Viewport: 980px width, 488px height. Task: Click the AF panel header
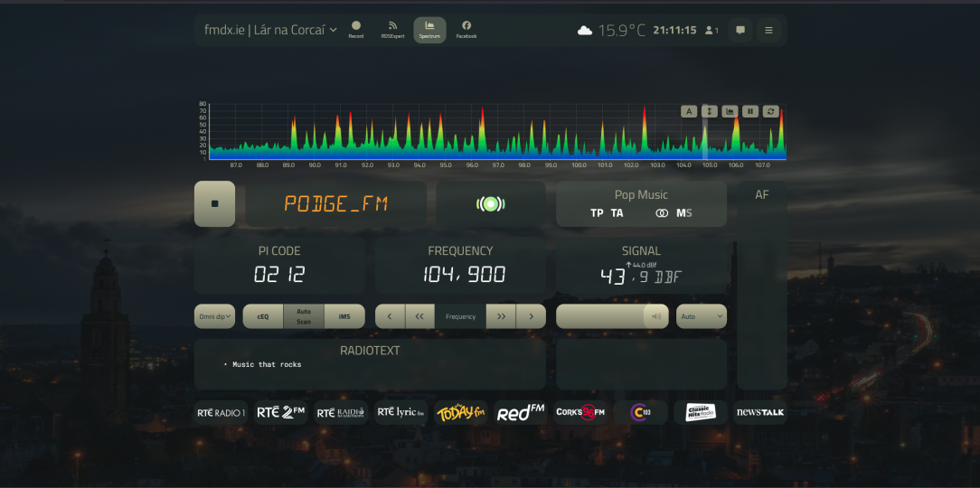[x=762, y=195]
